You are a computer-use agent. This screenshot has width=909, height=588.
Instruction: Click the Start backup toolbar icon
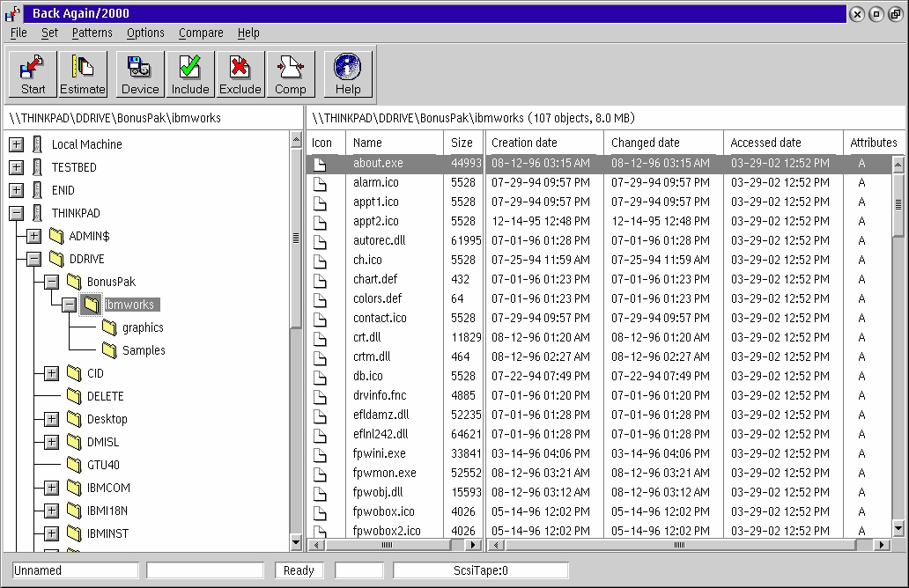pyautogui.click(x=33, y=74)
